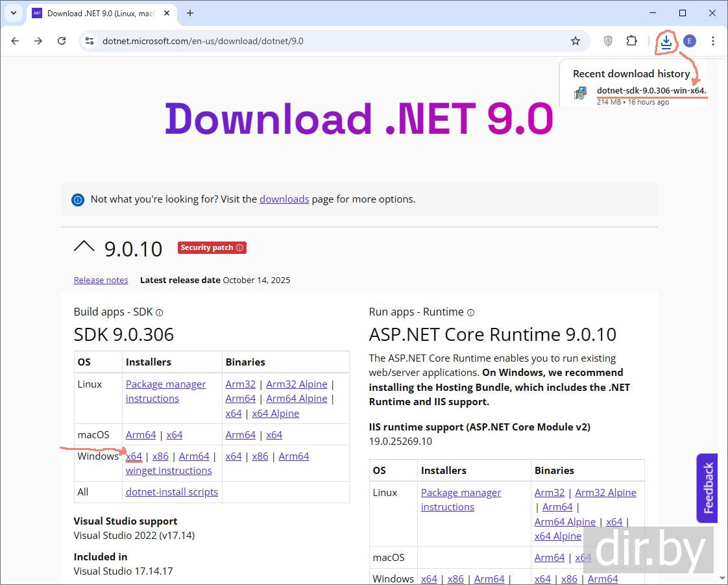Open Release notes link
The width and height of the screenshot is (728, 585).
pyautogui.click(x=101, y=280)
